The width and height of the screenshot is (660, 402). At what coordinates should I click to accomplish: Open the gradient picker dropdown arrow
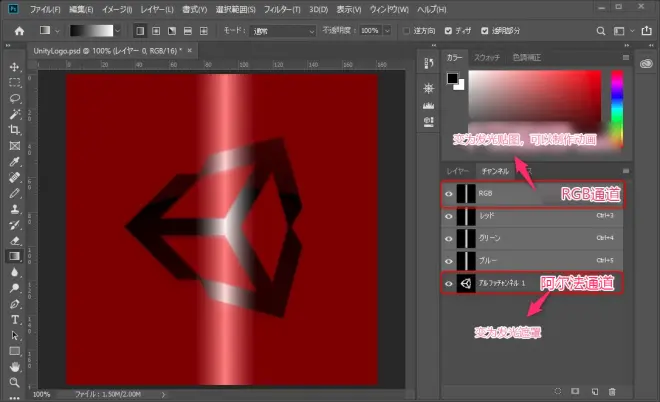pyautogui.click(x=118, y=31)
